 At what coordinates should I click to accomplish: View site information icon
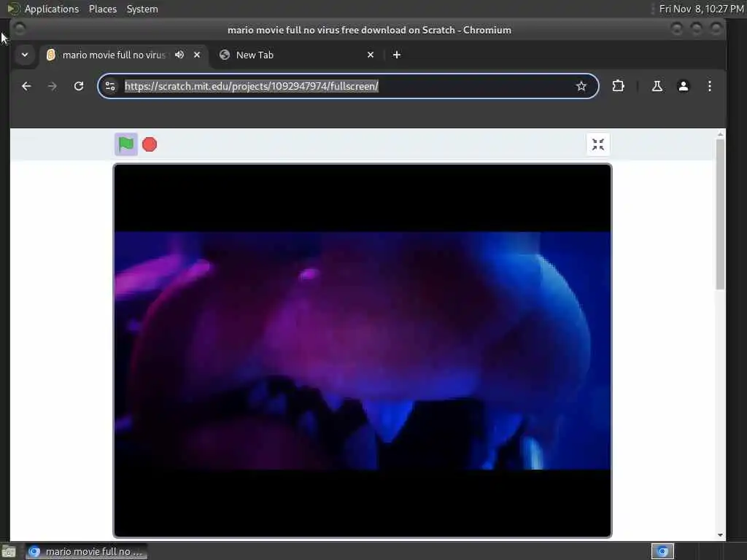pos(110,86)
